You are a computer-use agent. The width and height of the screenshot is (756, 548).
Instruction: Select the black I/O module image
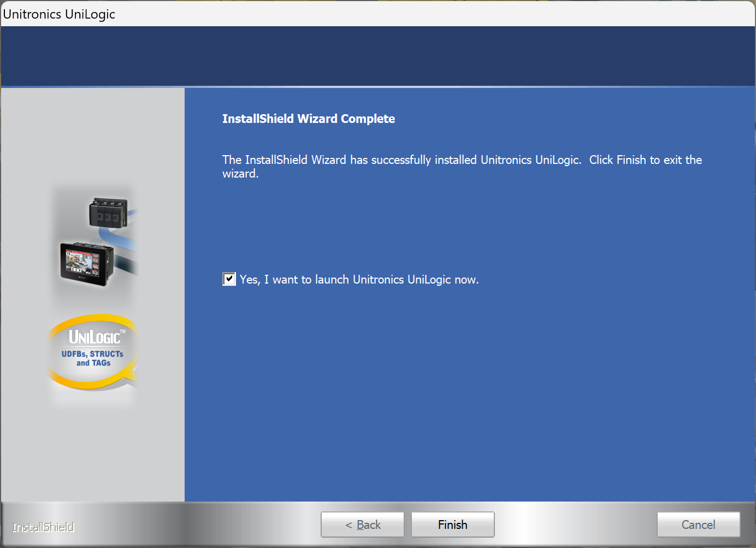click(x=108, y=213)
